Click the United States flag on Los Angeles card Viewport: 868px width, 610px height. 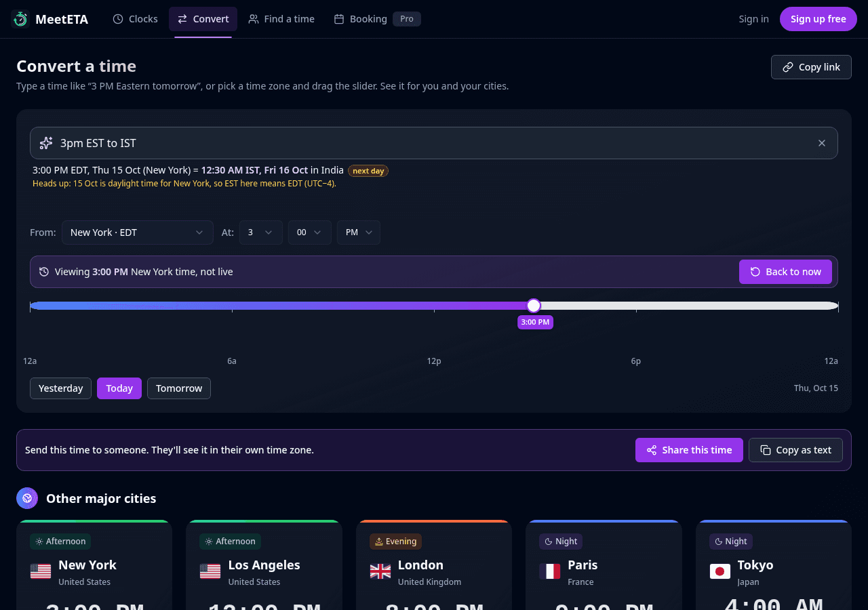pyautogui.click(x=210, y=571)
